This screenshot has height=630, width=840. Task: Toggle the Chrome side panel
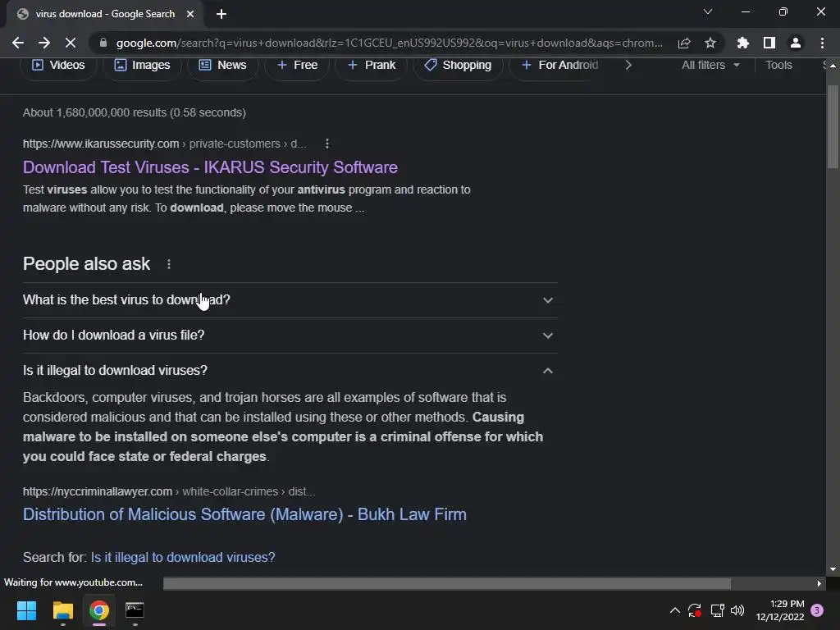click(x=769, y=43)
